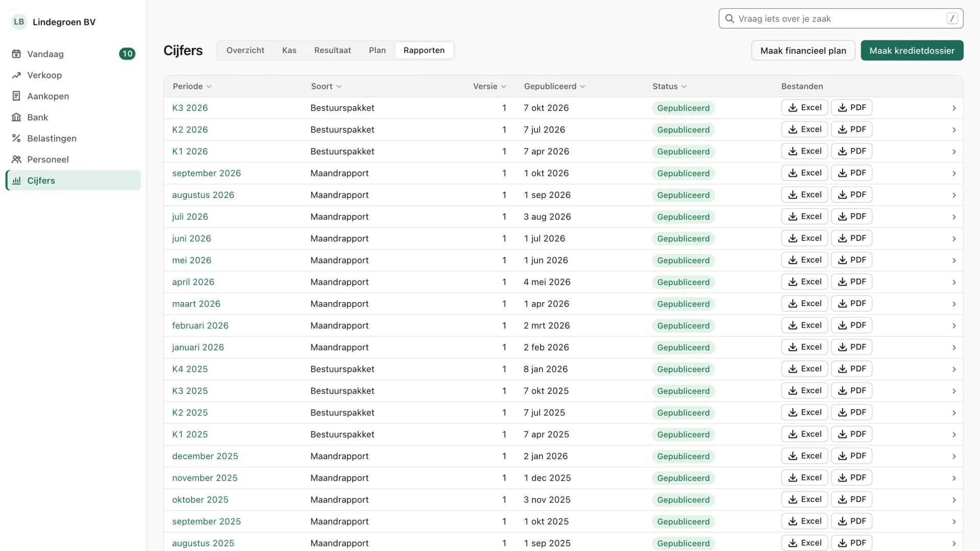The image size is (980, 551).
Task: Navigate to Belastingen
Action: pyautogui.click(x=73, y=138)
